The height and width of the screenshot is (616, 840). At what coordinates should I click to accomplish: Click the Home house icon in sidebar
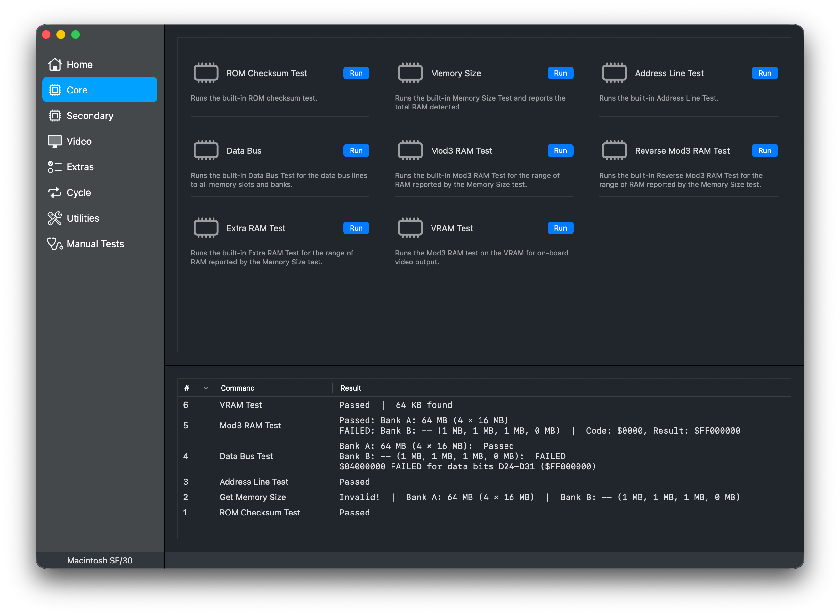click(54, 64)
